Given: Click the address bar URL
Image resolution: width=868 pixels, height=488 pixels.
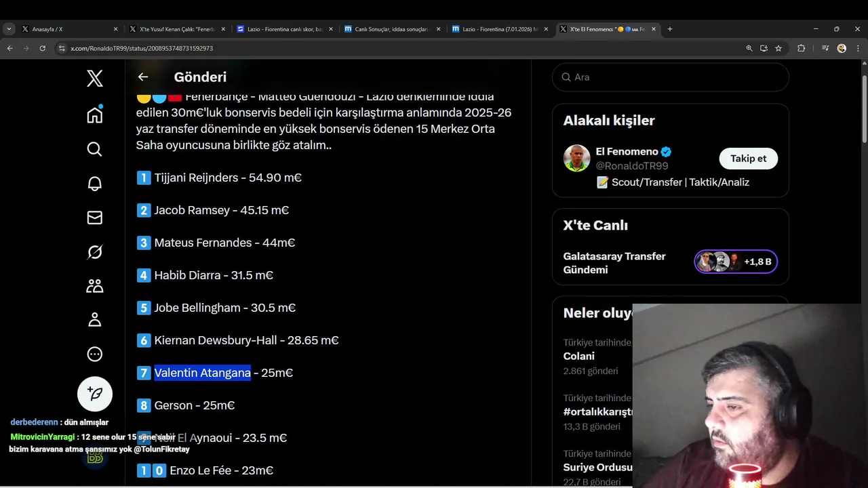Looking at the screenshot, I should [x=142, y=48].
